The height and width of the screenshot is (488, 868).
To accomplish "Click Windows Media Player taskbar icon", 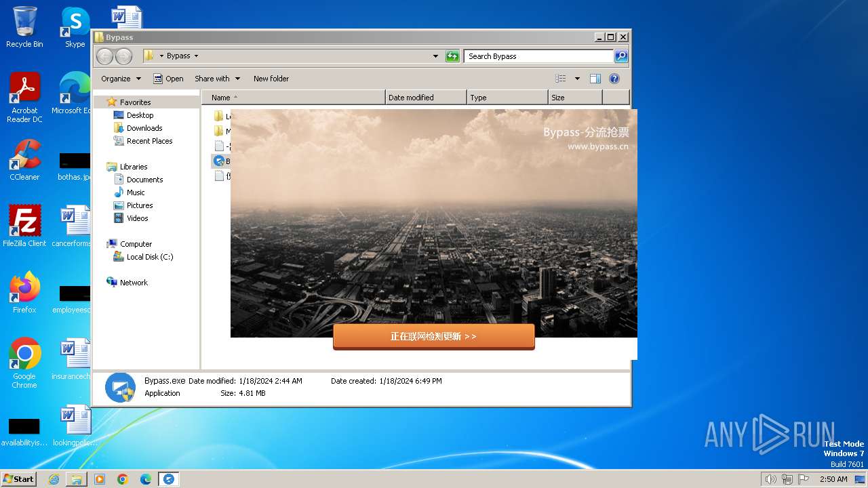I will click(100, 479).
